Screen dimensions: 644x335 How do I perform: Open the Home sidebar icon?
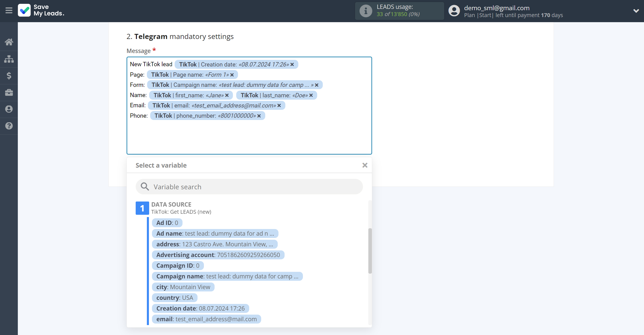pos(9,42)
